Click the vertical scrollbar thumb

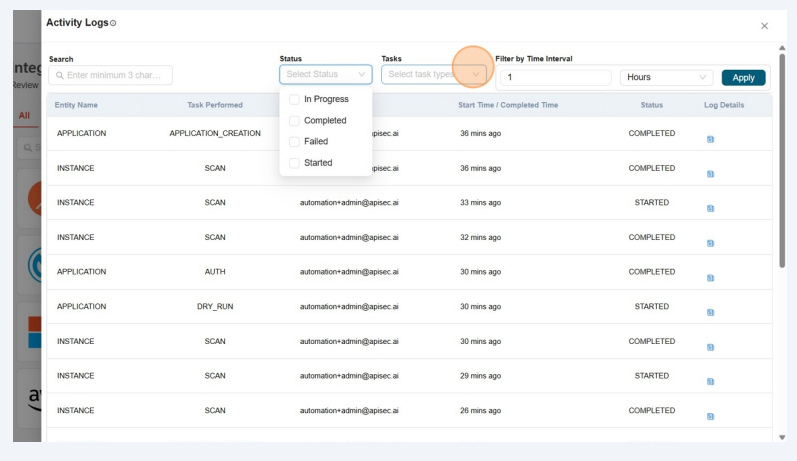click(782, 160)
